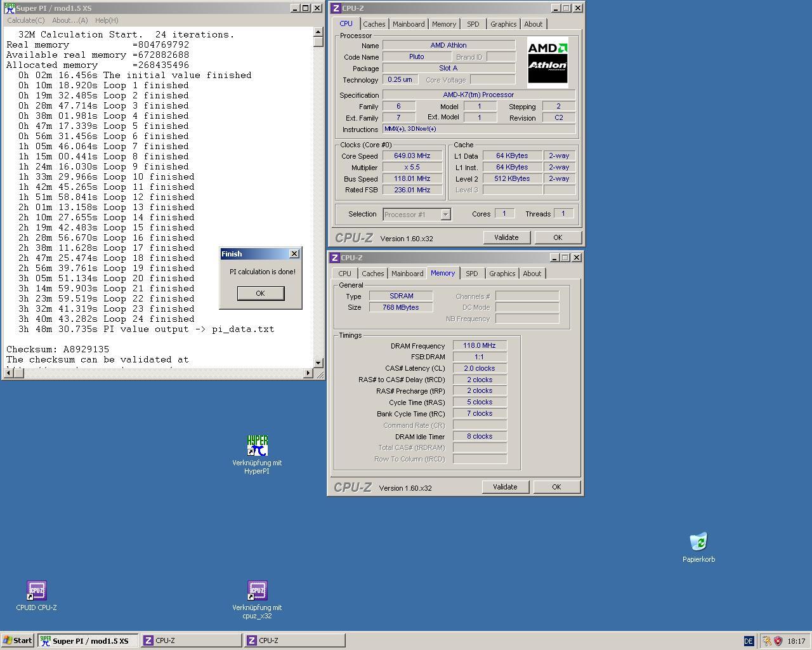This screenshot has width=812, height=650.
Task: Click the Checksum: A8929135 line
Action: pos(58,349)
